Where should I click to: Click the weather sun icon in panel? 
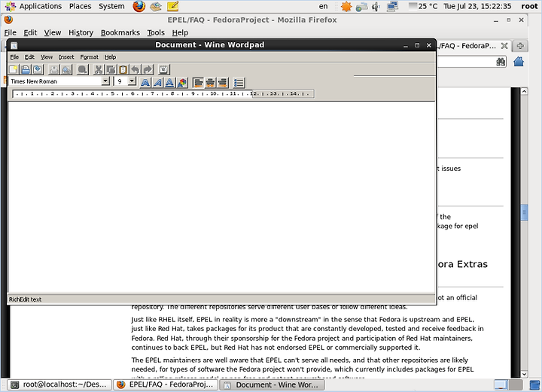[x=346, y=6]
